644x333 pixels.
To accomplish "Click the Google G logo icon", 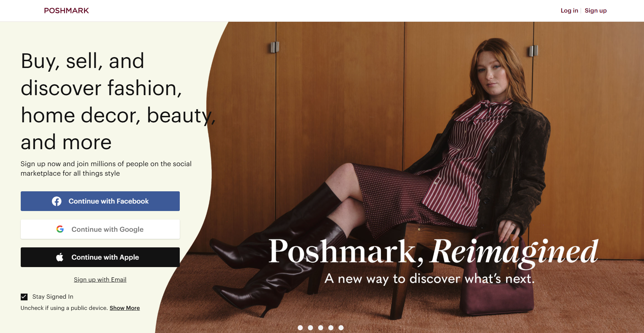I will (x=60, y=229).
